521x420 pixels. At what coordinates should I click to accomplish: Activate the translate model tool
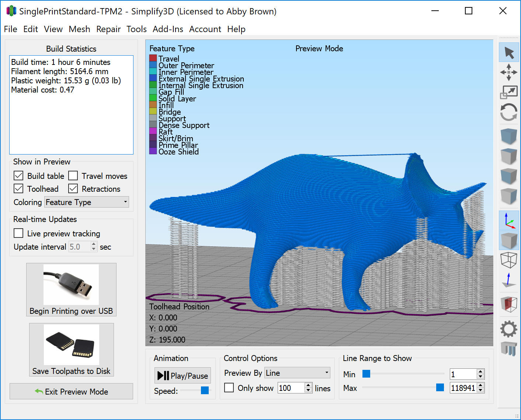tap(509, 72)
